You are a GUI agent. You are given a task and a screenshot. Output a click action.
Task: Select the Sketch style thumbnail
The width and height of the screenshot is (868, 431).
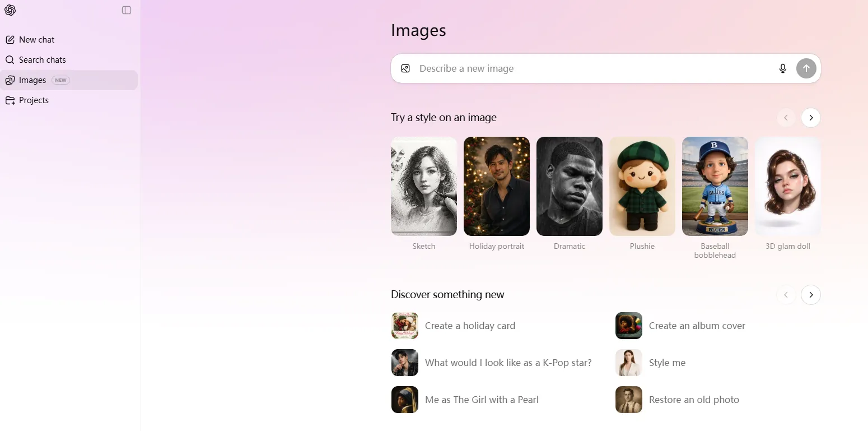tap(423, 186)
